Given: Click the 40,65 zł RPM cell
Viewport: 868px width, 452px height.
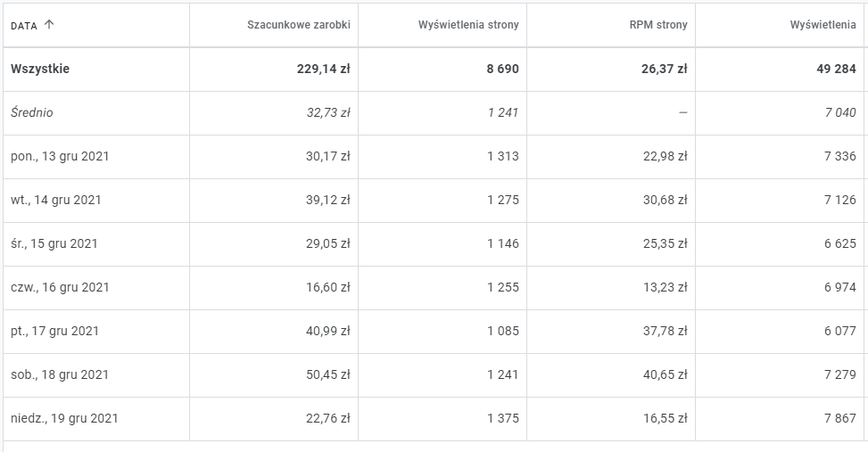Looking at the screenshot, I should coord(665,375).
